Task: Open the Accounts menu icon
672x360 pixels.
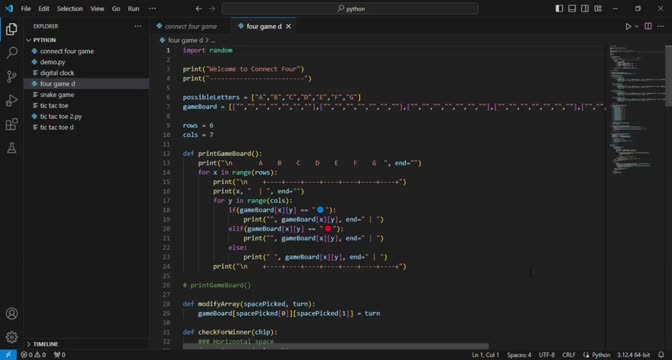Action: [x=12, y=313]
